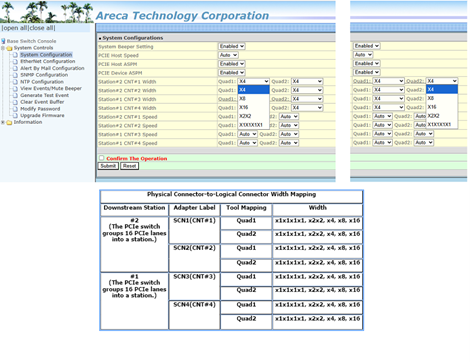Screen dimensions: 470x362
Task: Click the page icon beside SNMP Configuration
Action: pyautogui.click(x=15, y=75)
